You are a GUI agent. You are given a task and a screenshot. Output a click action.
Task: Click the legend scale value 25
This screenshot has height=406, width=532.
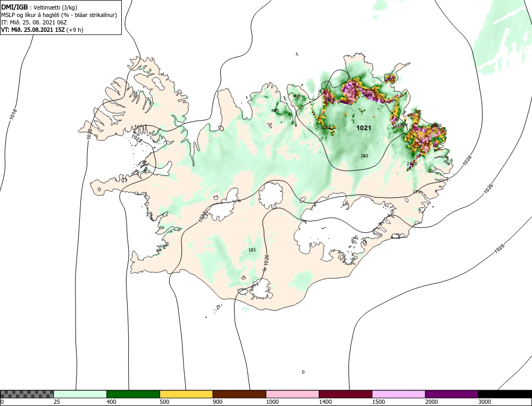point(57,402)
